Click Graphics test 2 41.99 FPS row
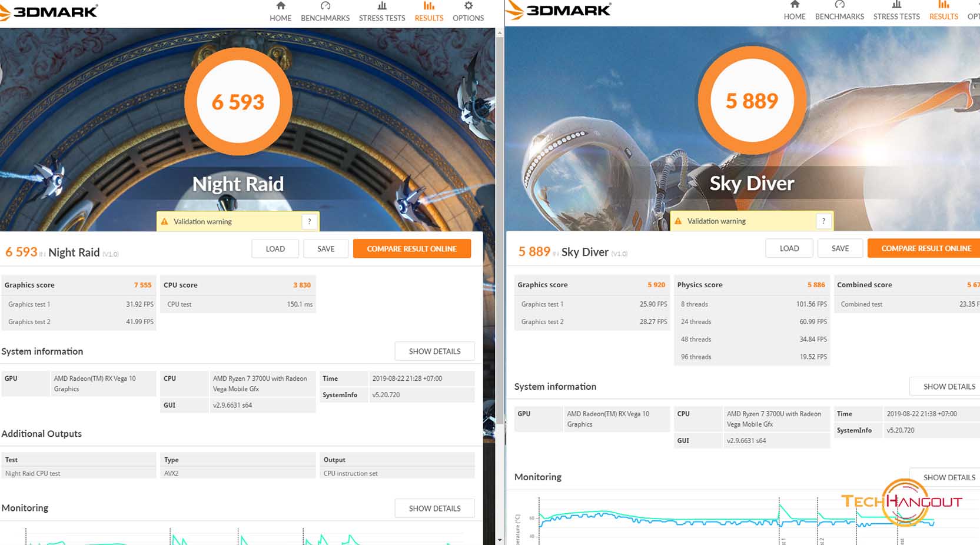This screenshot has height=545, width=980. click(x=79, y=322)
